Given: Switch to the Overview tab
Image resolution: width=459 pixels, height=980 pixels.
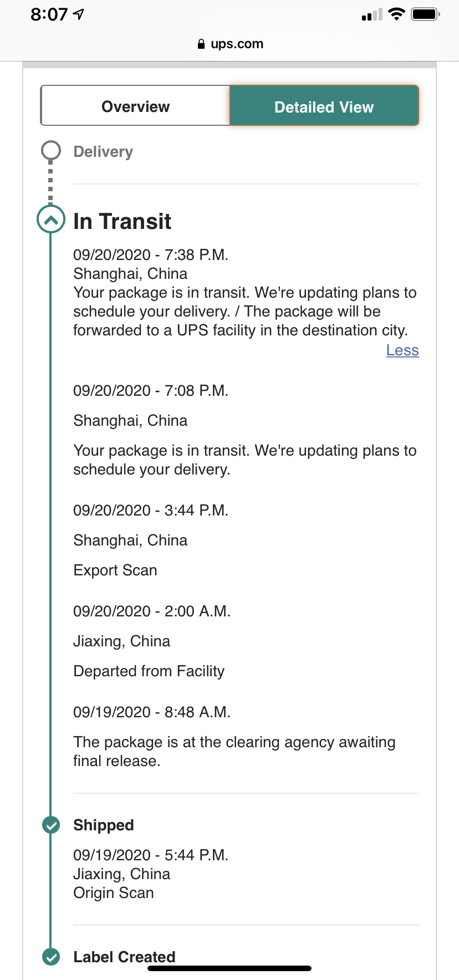Looking at the screenshot, I should click(135, 106).
